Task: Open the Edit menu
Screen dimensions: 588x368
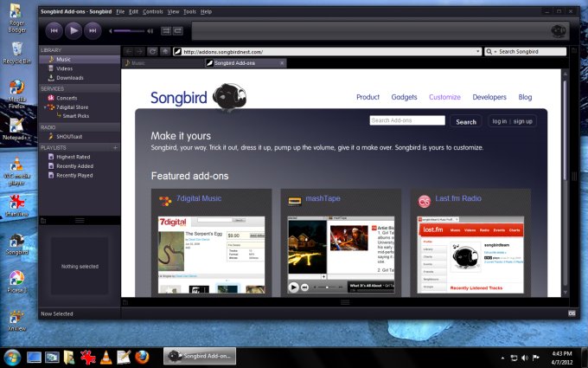Action: click(x=133, y=11)
